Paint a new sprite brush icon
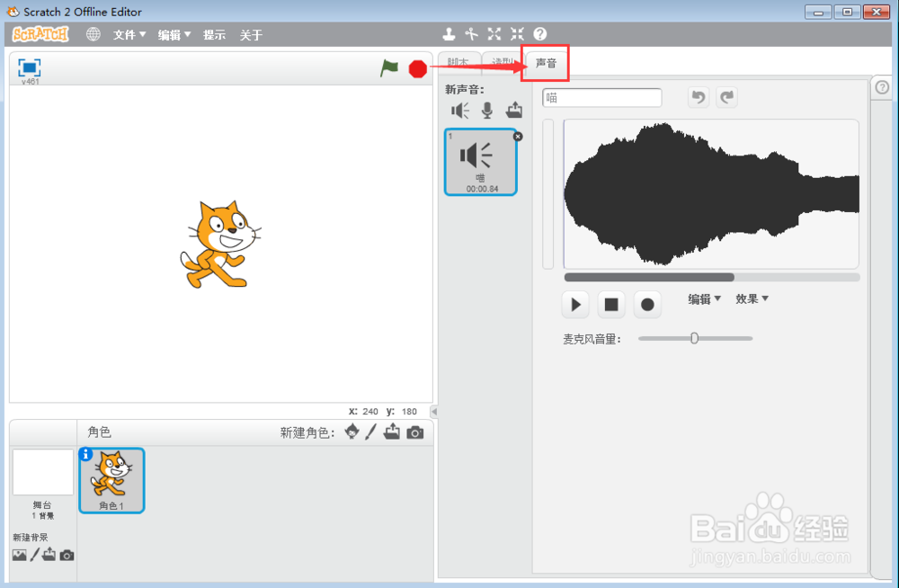Image resolution: width=899 pixels, height=588 pixels. tap(371, 432)
